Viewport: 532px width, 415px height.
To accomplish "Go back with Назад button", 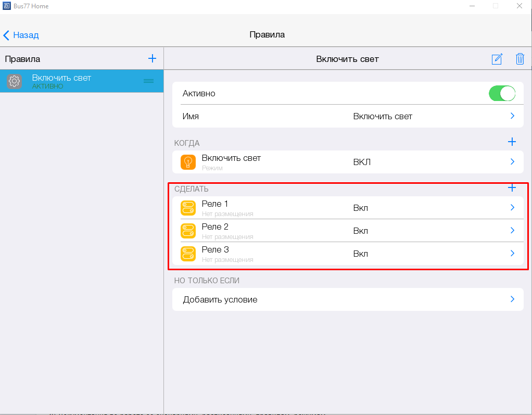I will point(21,35).
